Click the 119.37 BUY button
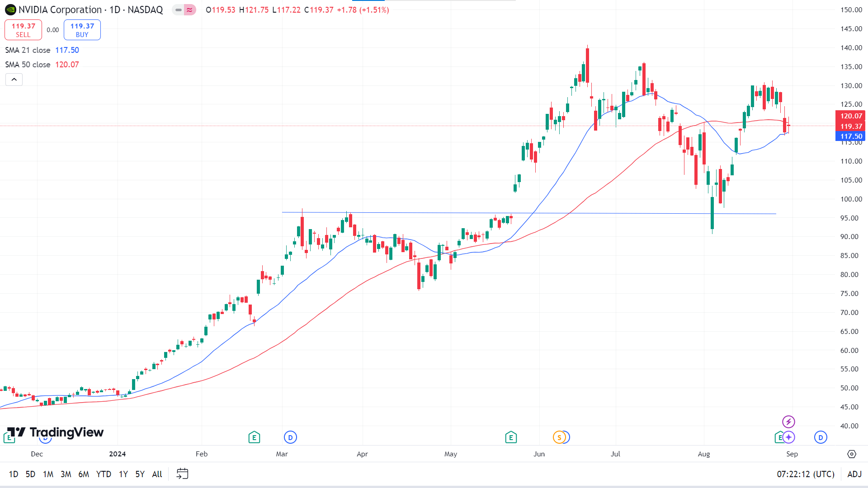Image resolution: width=868 pixels, height=488 pixels. pos(82,30)
